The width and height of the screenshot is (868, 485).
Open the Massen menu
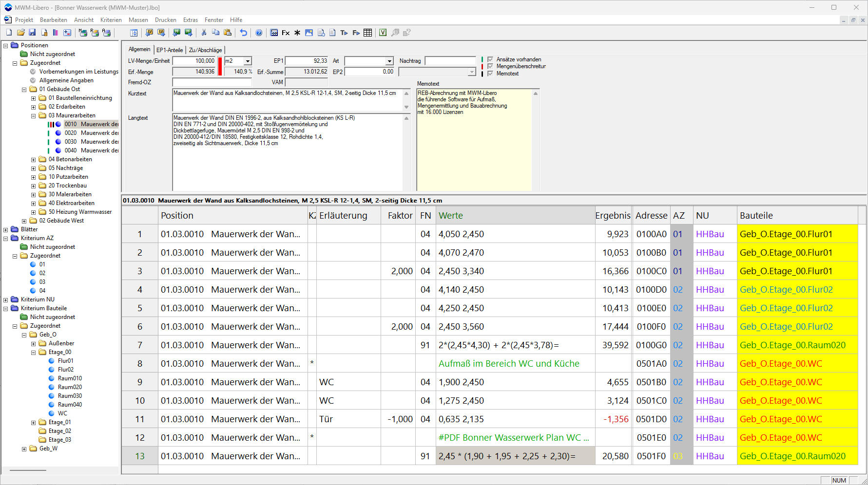click(x=138, y=20)
